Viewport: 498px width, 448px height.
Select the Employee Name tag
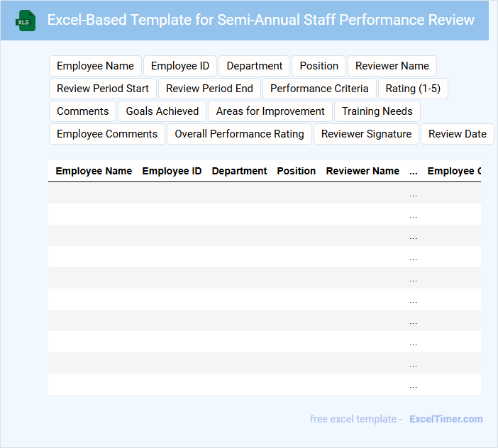(95, 66)
